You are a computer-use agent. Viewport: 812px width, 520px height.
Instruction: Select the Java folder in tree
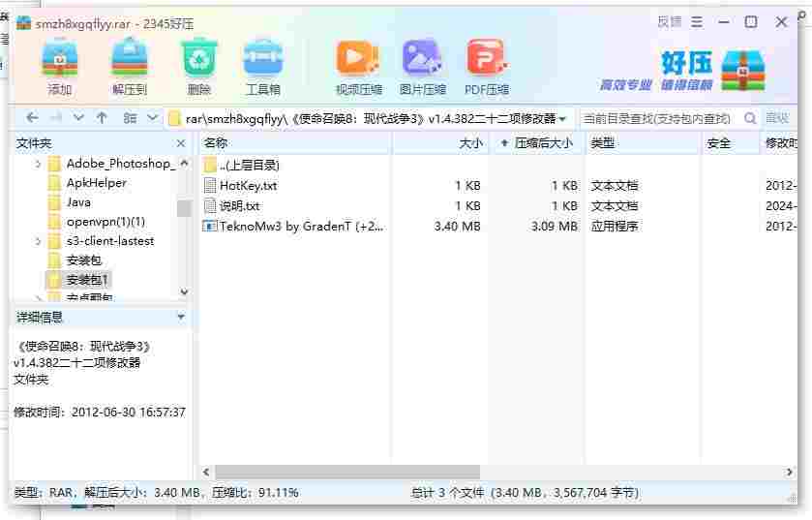coord(78,202)
